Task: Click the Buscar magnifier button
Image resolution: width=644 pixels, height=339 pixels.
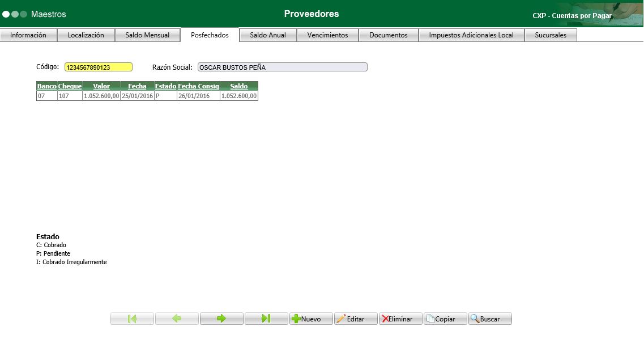Action: coord(490,319)
